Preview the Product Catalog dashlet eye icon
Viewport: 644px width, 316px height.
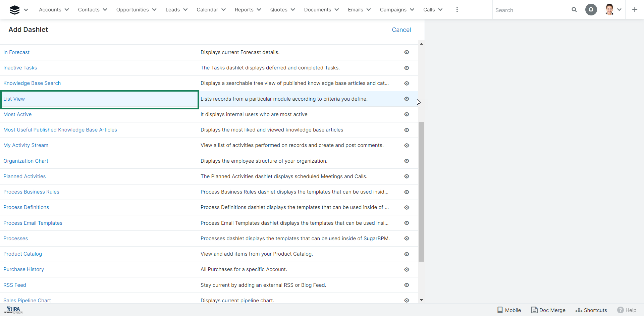click(407, 254)
